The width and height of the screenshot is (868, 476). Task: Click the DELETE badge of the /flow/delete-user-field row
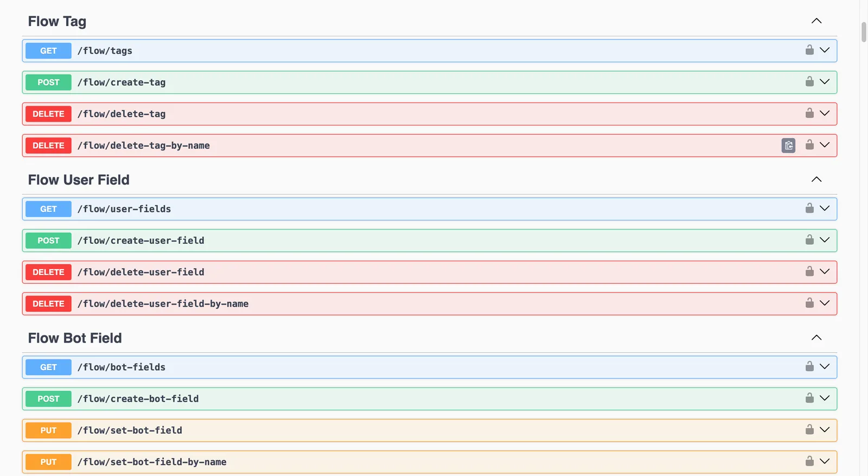[x=48, y=272]
